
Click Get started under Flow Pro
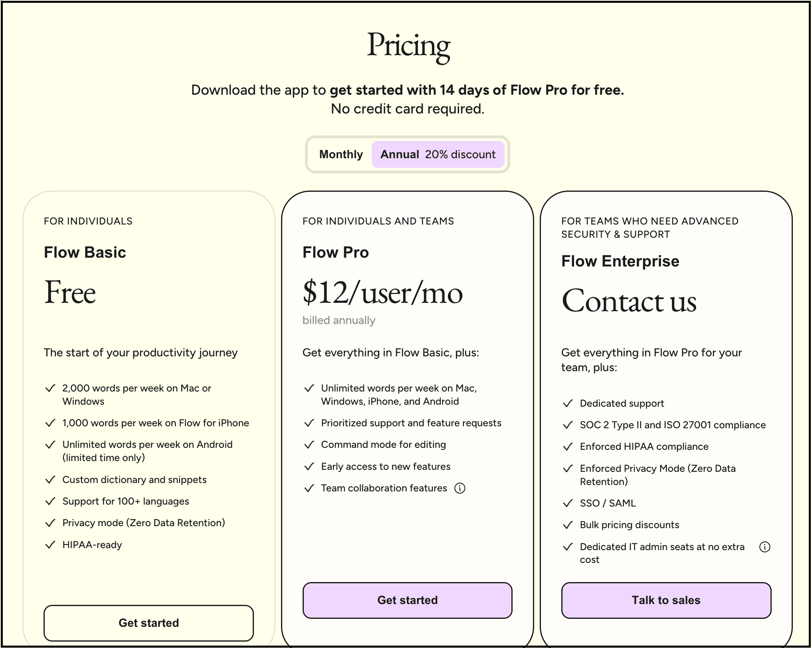407,600
